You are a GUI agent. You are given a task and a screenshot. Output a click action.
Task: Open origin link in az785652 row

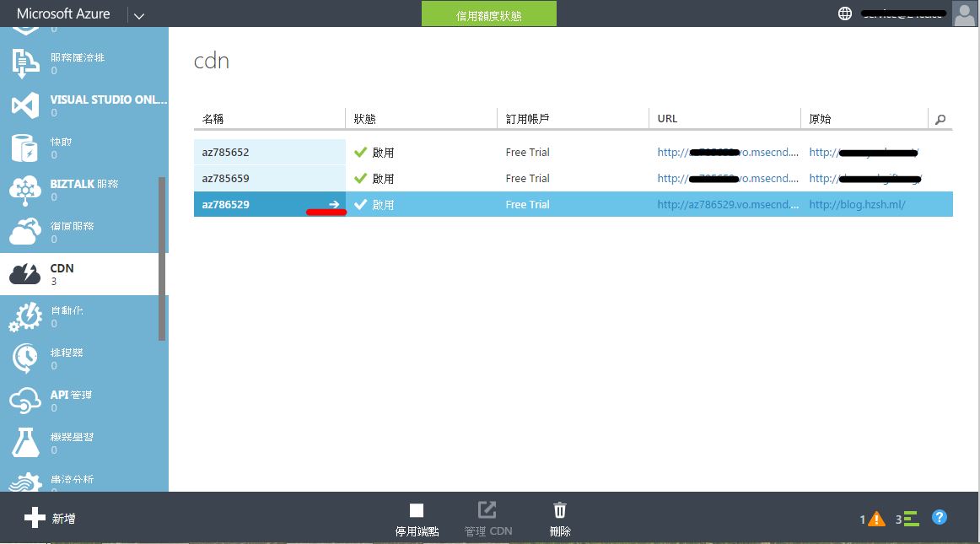pyautogui.click(x=864, y=152)
